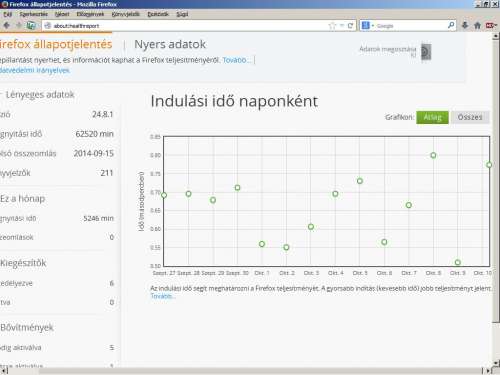Click the vertical scrollbar up arrow
Image resolution: width=500 pixels, height=375 pixels.
(x=496, y=36)
